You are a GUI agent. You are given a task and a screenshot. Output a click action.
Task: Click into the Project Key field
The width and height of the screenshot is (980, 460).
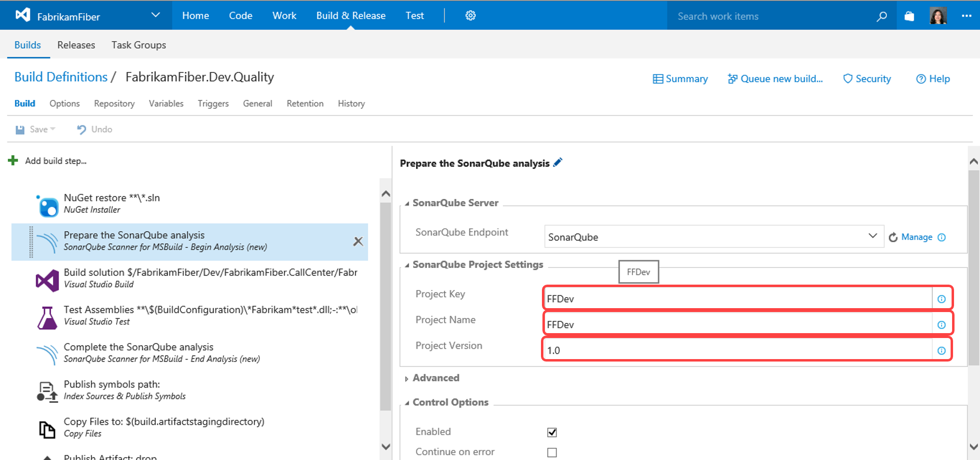(x=738, y=298)
